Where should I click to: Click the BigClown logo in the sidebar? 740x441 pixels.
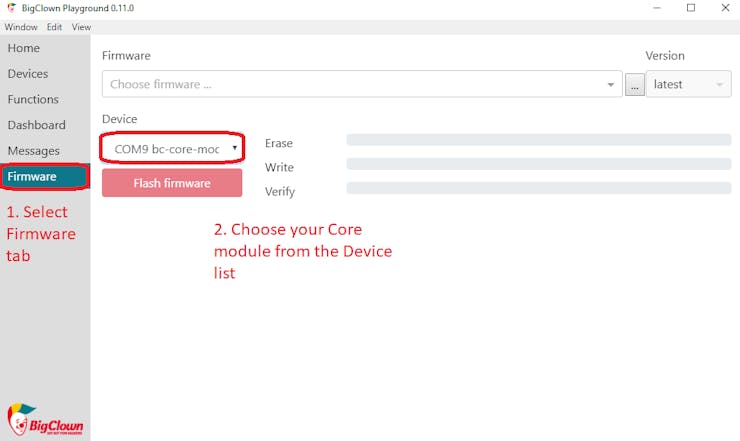pos(45,417)
